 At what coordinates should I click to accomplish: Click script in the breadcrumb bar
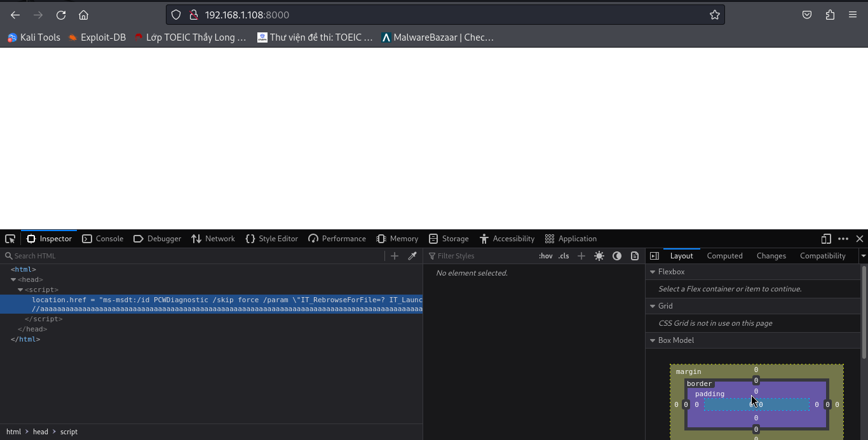69,432
